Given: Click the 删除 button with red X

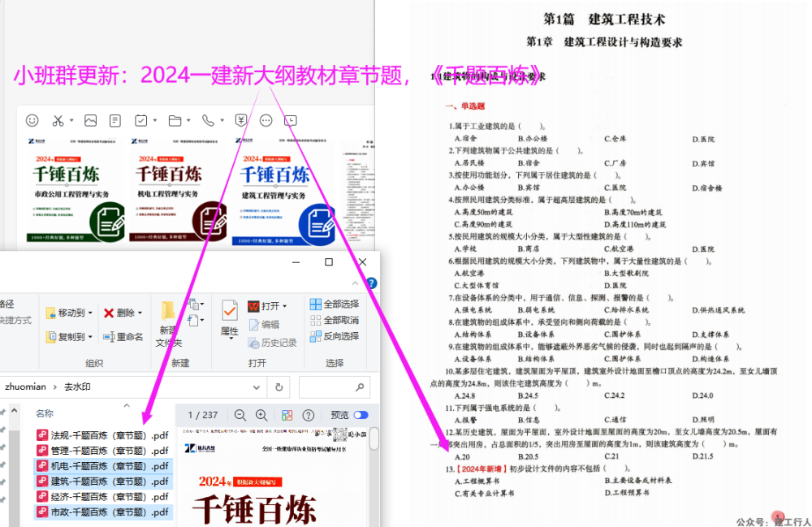Looking at the screenshot, I should pyautogui.click(x=123, y=313).
